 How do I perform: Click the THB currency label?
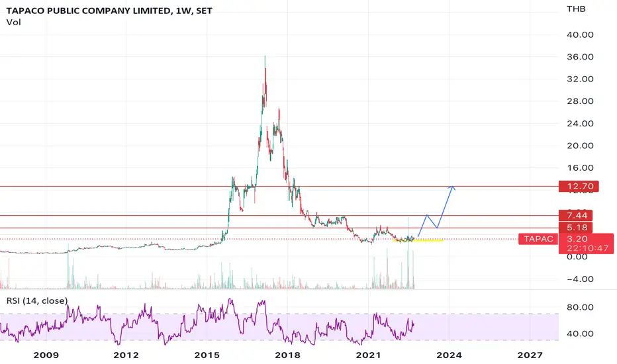coord(576,9)
